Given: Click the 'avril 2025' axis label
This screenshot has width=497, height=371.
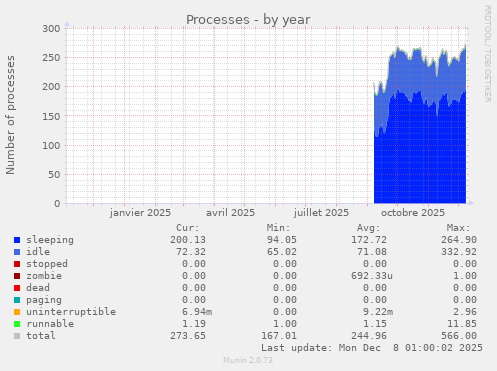Looking at the screenshot, I should coord(230,213).
